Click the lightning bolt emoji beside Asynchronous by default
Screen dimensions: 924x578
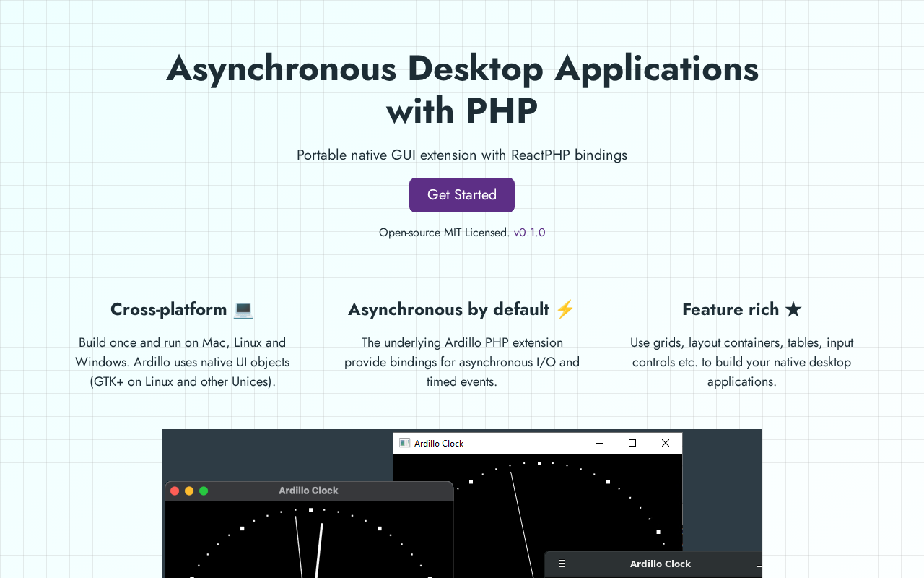coord(565,309)
